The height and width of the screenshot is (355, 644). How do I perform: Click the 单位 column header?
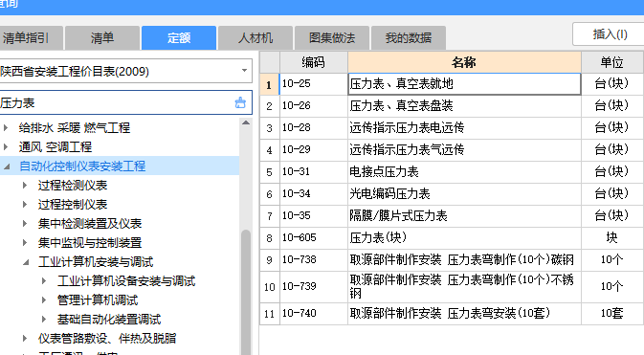click(612, 62)
